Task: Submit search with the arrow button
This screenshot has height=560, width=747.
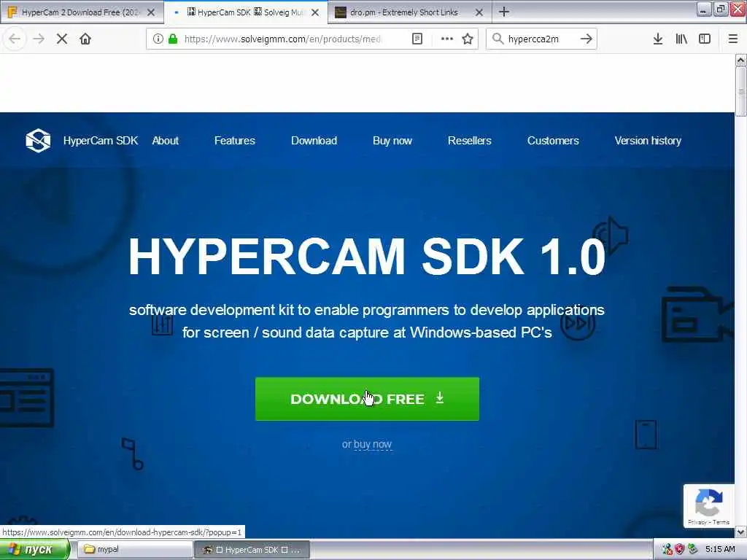Action: pos(587,39)
